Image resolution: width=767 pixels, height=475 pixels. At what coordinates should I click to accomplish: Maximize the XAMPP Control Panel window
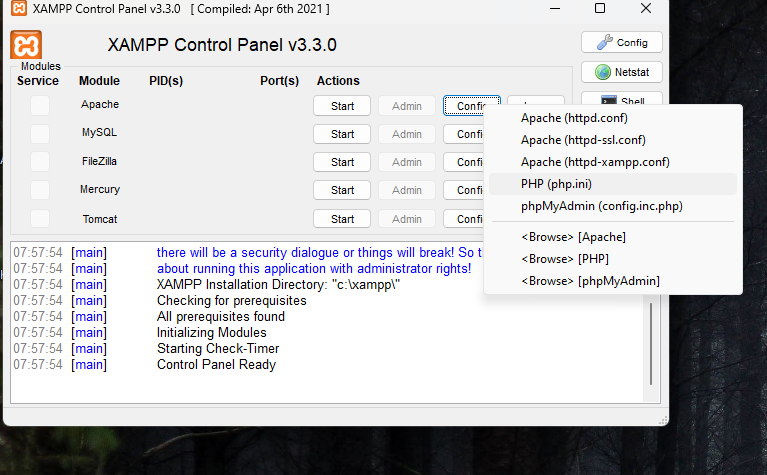click(x=600, y=8)
